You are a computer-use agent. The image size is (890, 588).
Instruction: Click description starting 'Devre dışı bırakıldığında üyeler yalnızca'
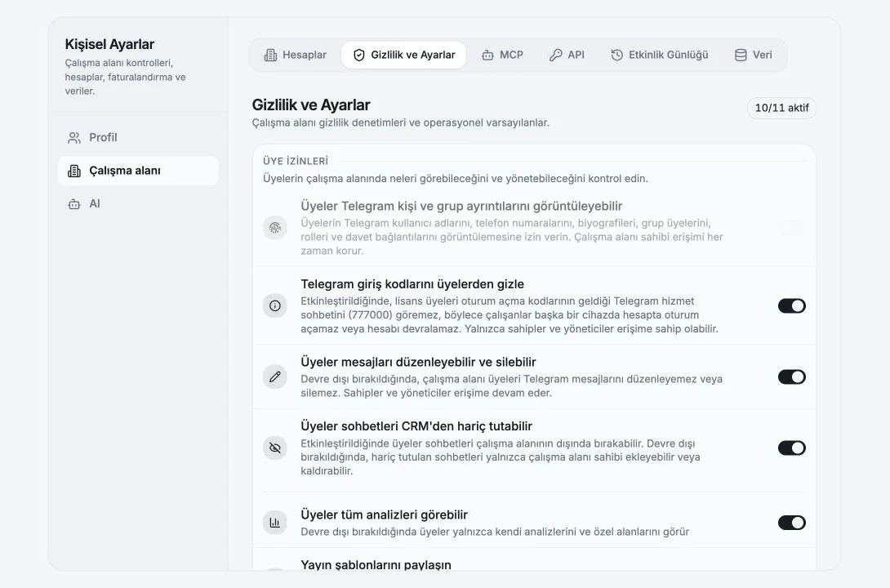495,532
